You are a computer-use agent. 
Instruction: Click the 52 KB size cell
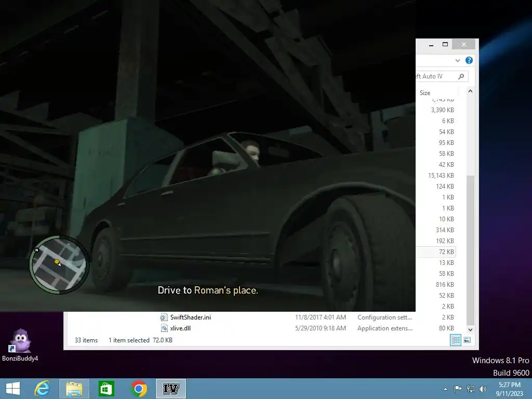point(446,295)
